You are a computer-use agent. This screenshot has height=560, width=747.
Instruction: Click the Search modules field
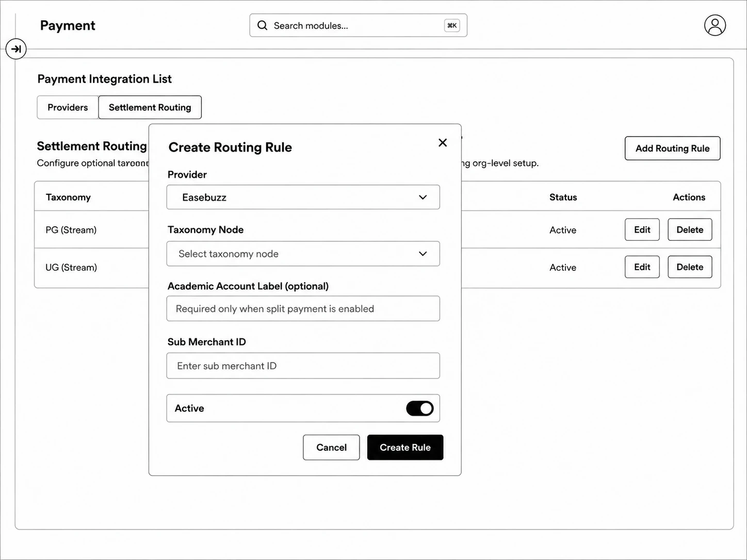359,25
